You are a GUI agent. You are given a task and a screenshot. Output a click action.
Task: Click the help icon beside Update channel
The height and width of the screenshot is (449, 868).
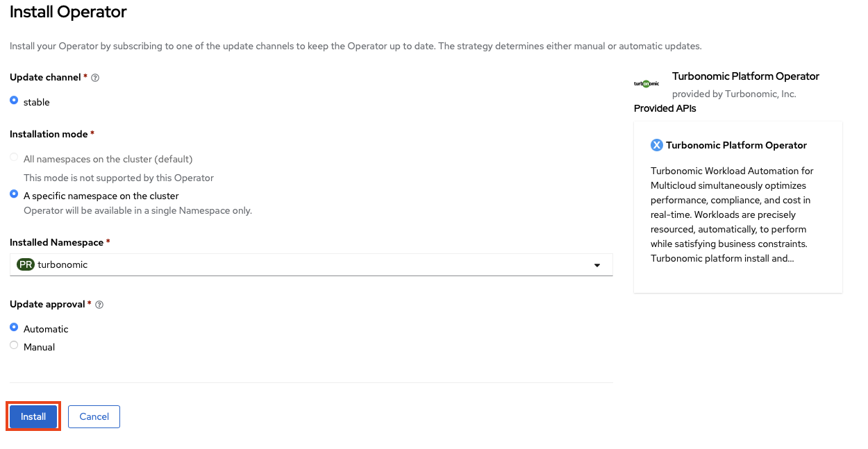coord(95,78)
